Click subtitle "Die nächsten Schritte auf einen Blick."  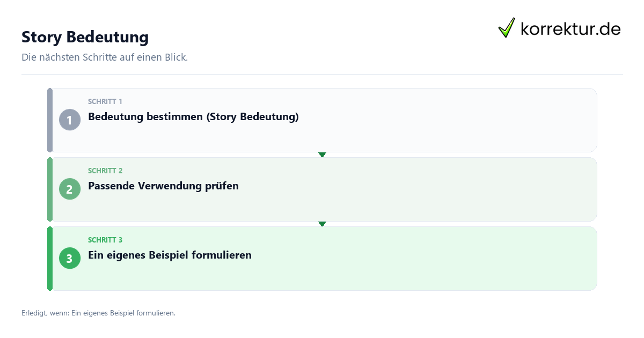[x=105, y=57]
